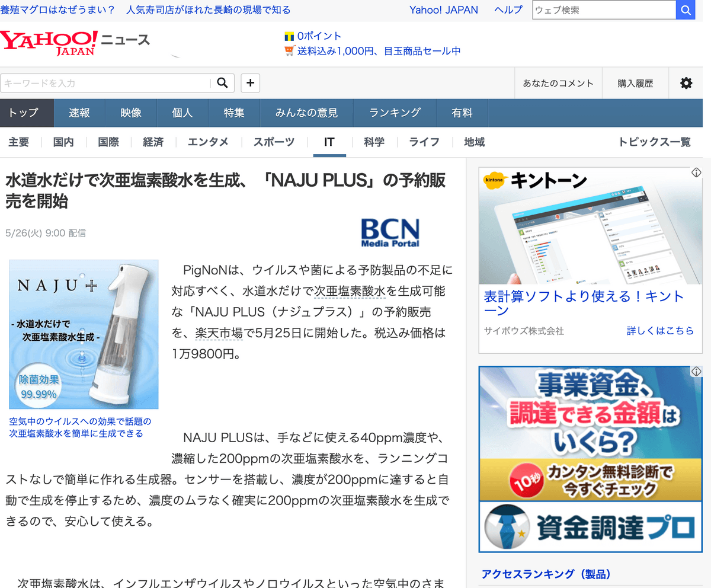Screen dimensions: 711x588
Task: Select the 地域 category
Action: click(x=475, y=142)
